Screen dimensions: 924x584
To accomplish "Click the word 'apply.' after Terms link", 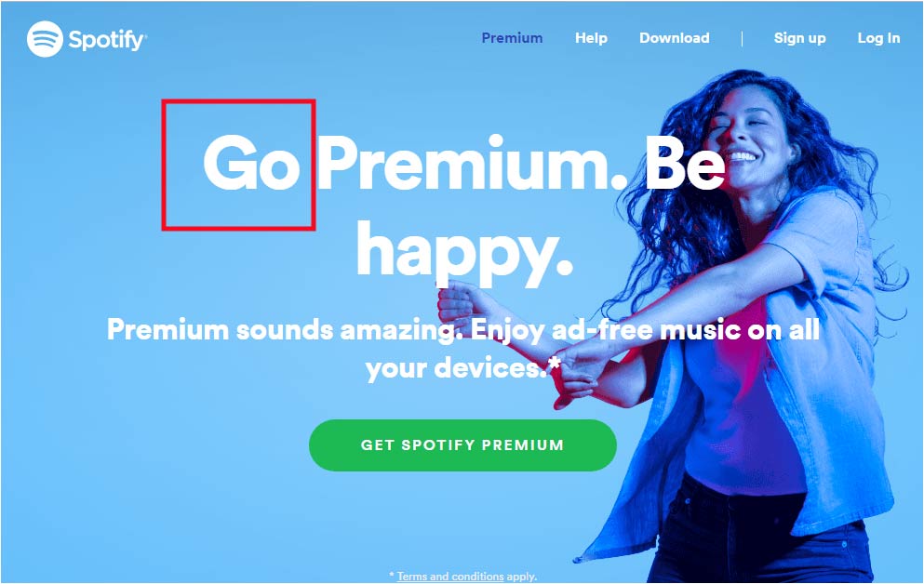I will click(x=521, y=577).
